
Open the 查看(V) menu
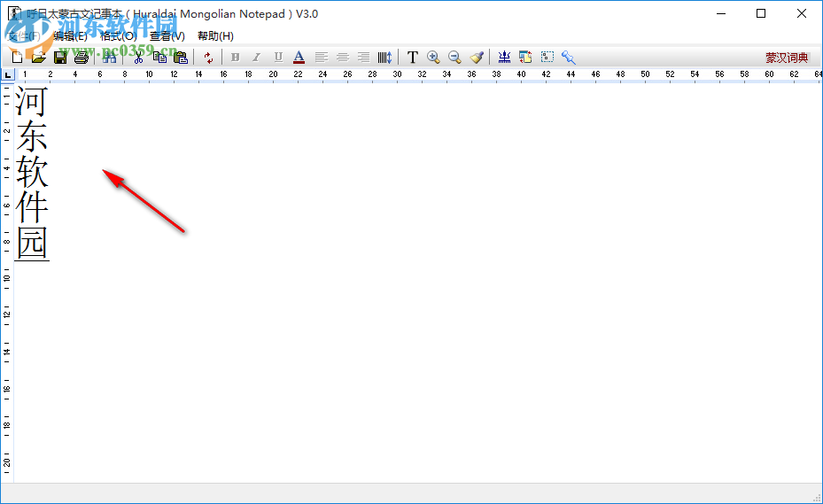pyautogui.click(x=167, y=35)
